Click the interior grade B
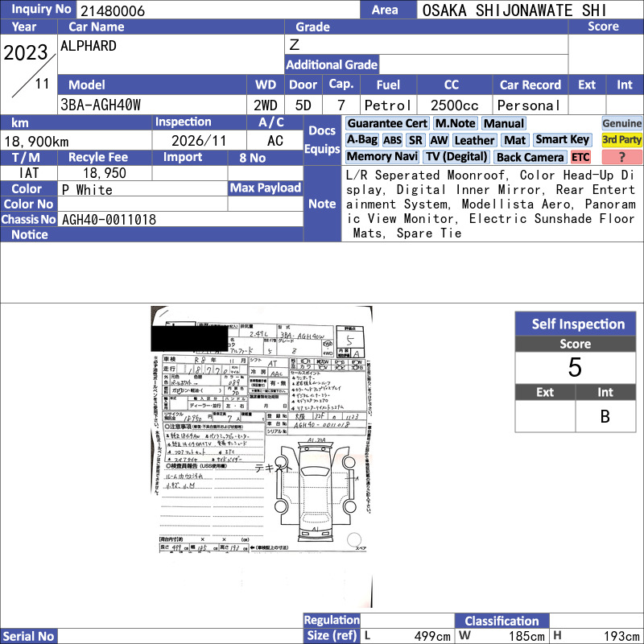644x644 pixels. 605,416
